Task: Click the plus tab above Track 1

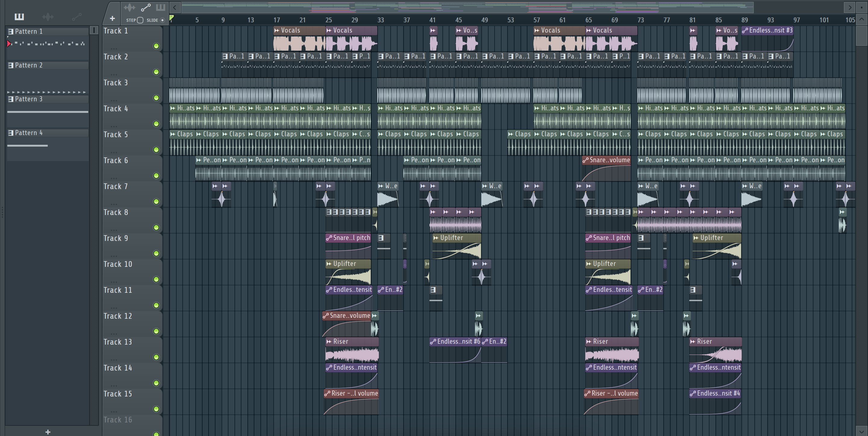Action: pyautogui.click(x=112, y=19)
